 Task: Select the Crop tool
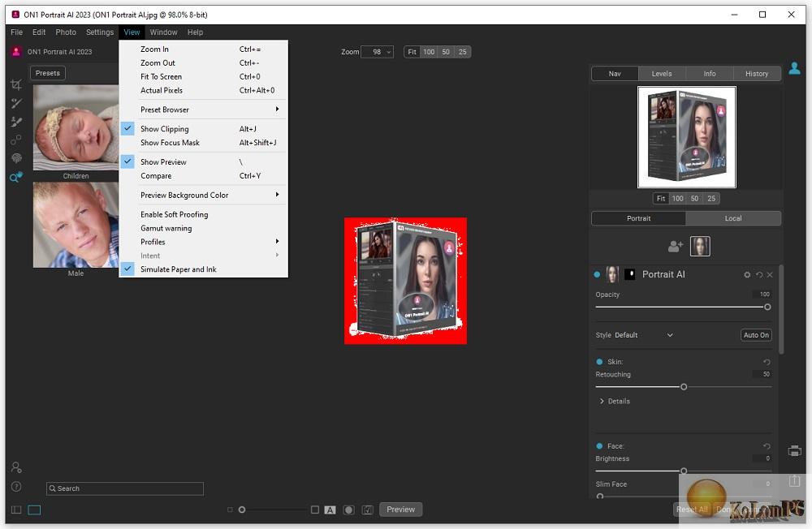pos(16,85)
